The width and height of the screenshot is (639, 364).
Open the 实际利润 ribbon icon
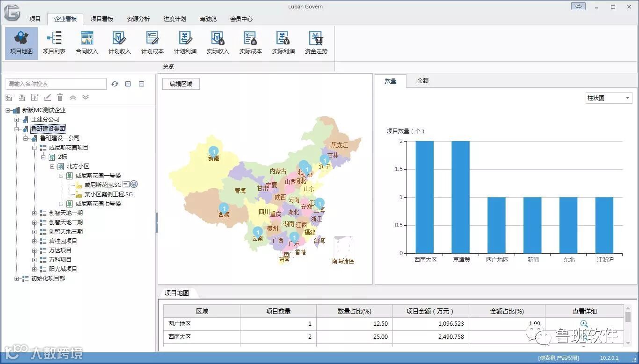283,43
